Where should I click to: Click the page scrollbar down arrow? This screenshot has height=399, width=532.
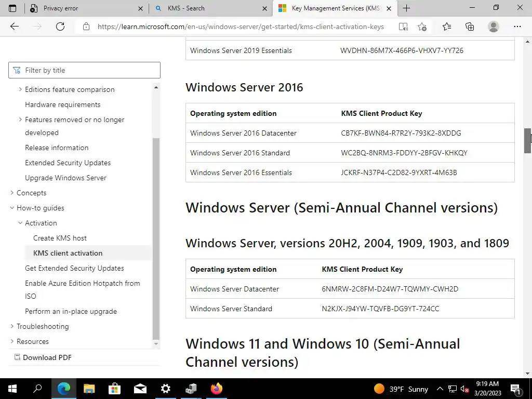[x=528, y=374]
